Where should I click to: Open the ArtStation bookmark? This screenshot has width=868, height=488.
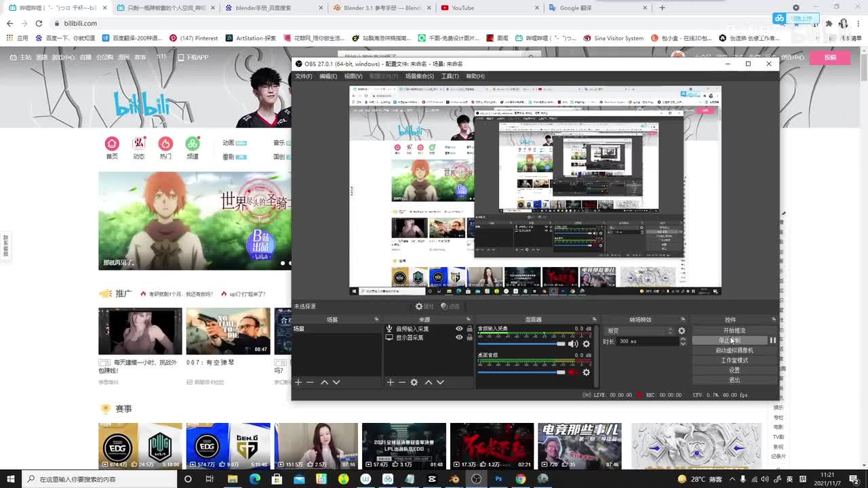tap(251, 38)
